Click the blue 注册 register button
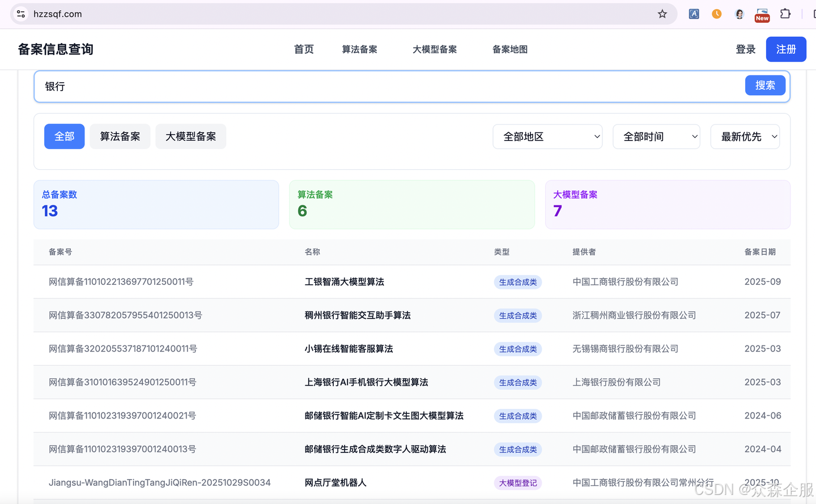Screen dimensions: 816x504 click(786, 49)
